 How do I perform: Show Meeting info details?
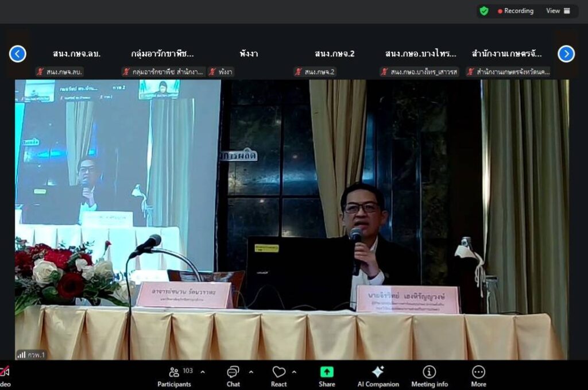429,376
